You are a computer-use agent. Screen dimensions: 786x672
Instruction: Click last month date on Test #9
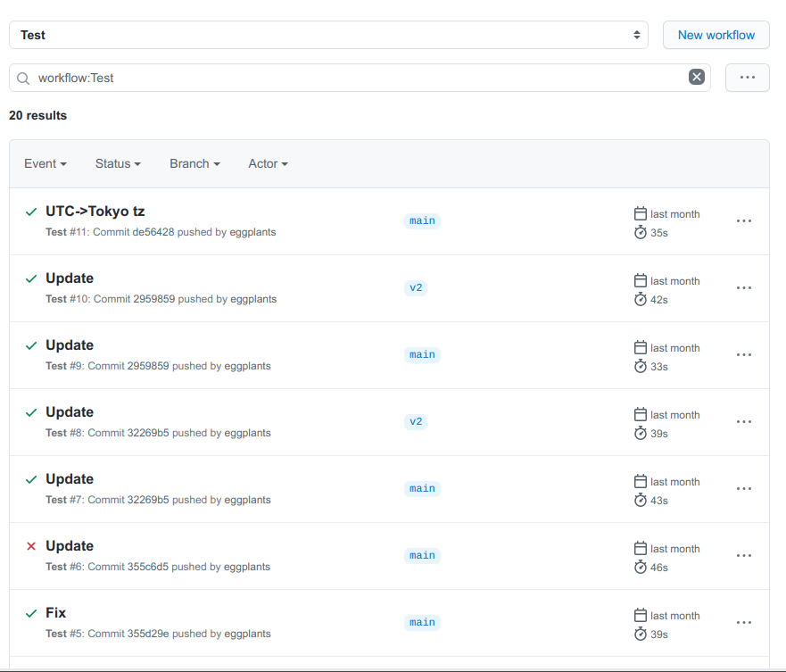click(674, 348)
